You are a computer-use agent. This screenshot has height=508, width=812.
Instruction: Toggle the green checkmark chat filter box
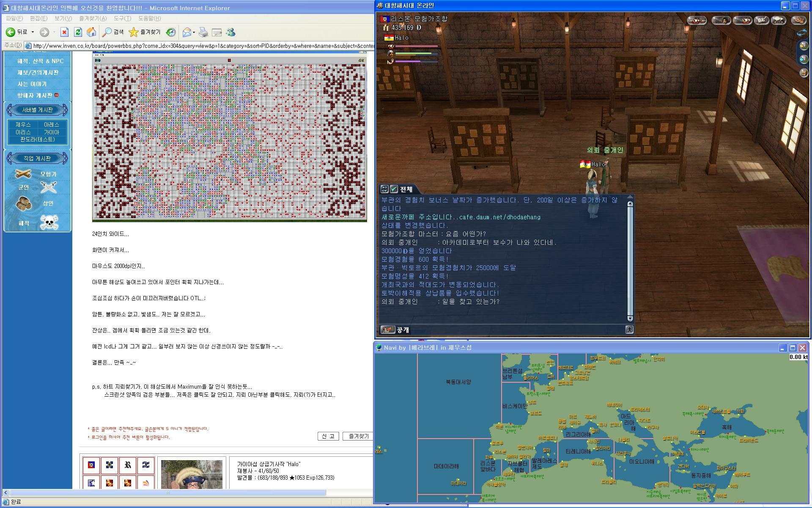[x=394, y=189]
